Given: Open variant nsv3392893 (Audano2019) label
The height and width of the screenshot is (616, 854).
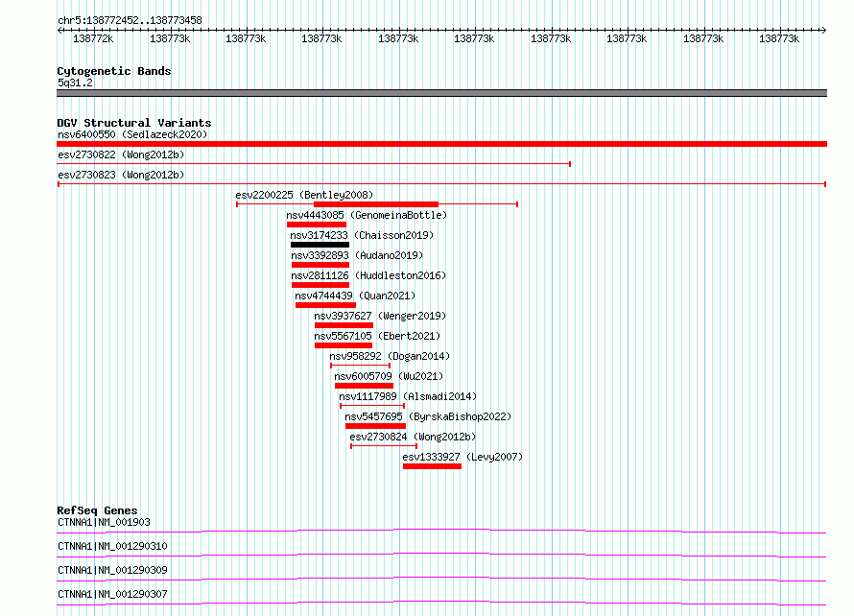Looking at the screenshot, I should click(x=357, y=255).
